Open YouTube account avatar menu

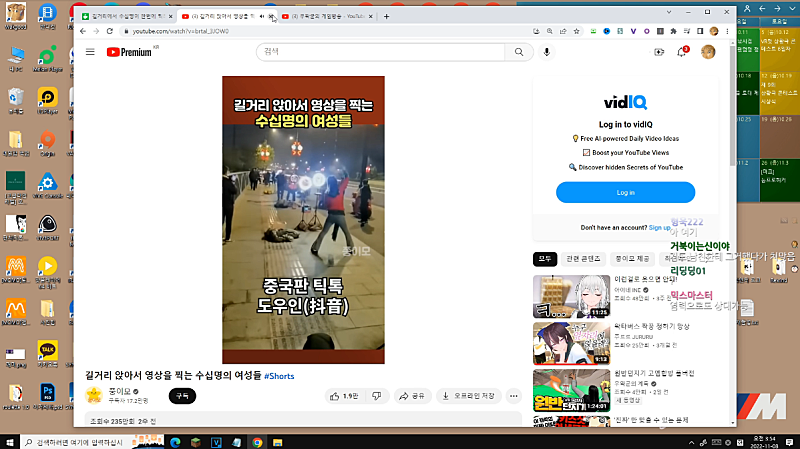(x=708, y=52)
